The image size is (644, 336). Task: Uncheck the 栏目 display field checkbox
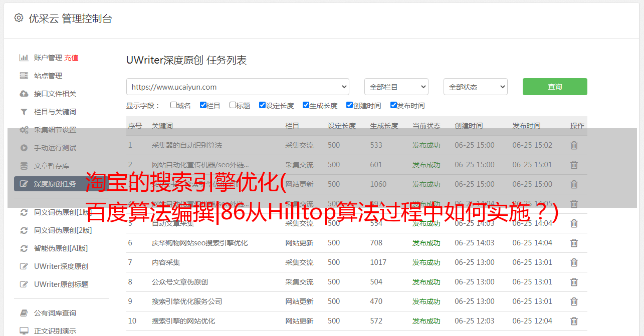pos(203,105)
